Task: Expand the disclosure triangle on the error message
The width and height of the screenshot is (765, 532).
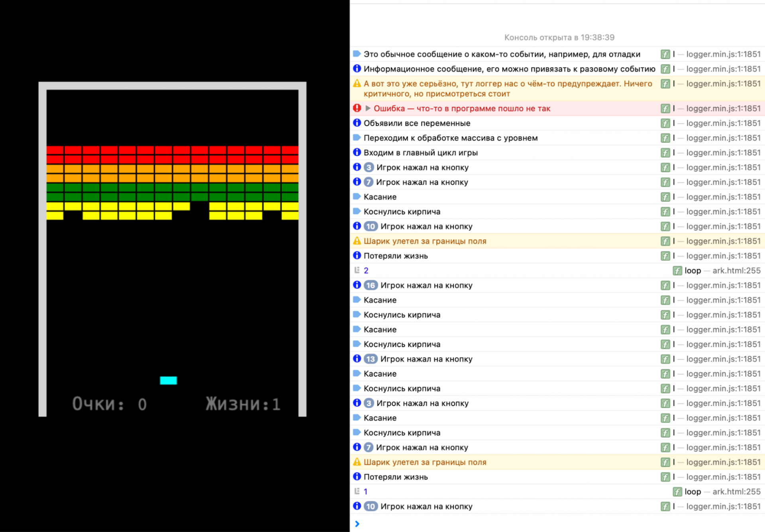Action: point(367,108)
